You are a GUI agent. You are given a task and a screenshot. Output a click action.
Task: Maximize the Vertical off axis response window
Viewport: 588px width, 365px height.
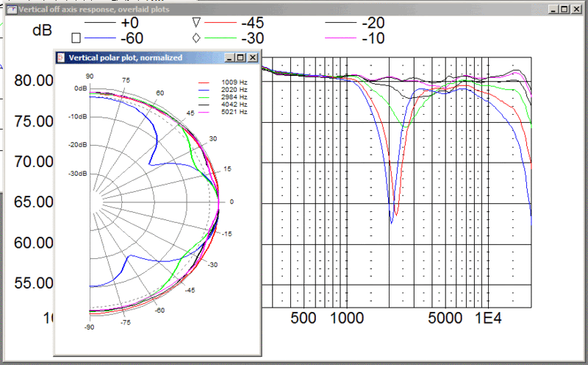tap(564, 10)
